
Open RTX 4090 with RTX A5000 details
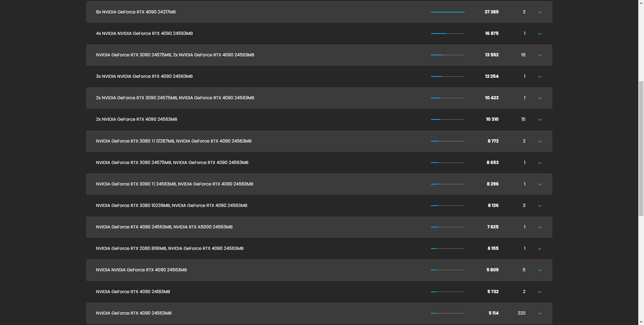[x=540, y=227]
